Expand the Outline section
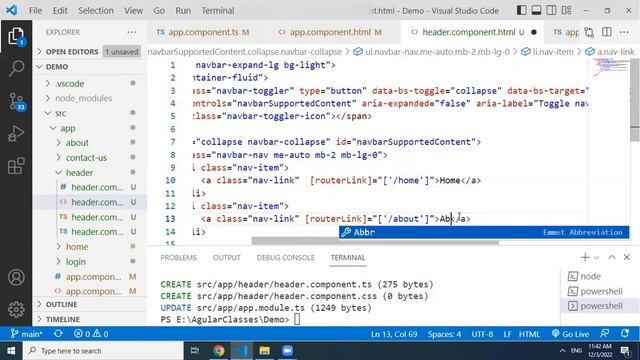This screenshot has height=360, width=640. [x=90, y=304]
